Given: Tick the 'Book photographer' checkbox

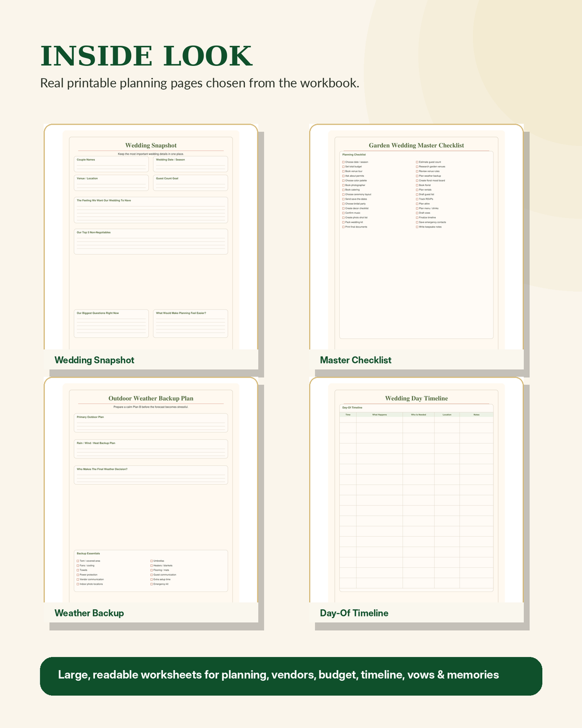Looking at the screenshot, I should tap(343, 185).
